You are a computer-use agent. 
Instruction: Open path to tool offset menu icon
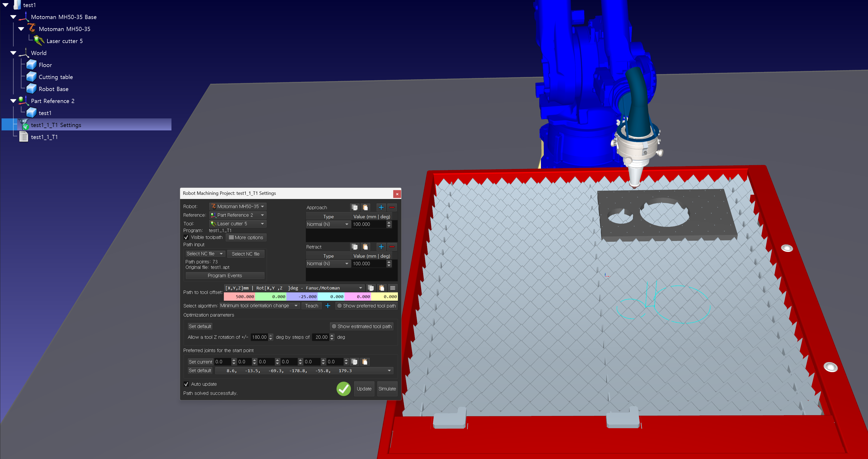(392, 288)
